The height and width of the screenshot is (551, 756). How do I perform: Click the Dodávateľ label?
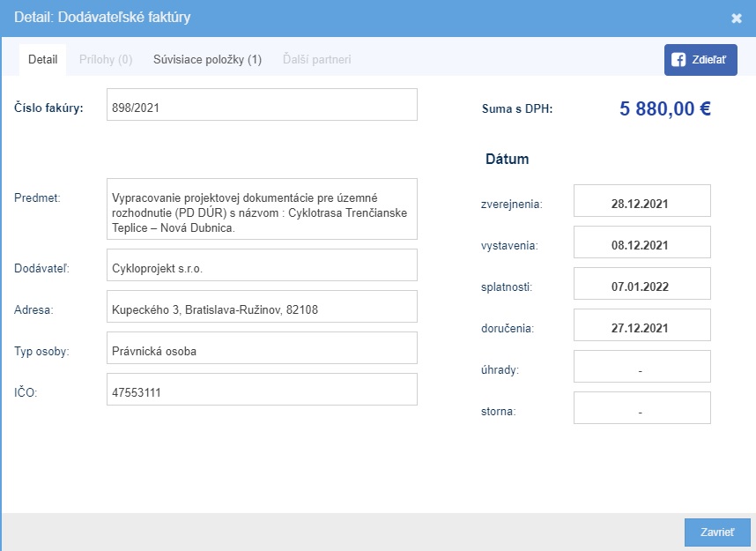tap(42, 268)
